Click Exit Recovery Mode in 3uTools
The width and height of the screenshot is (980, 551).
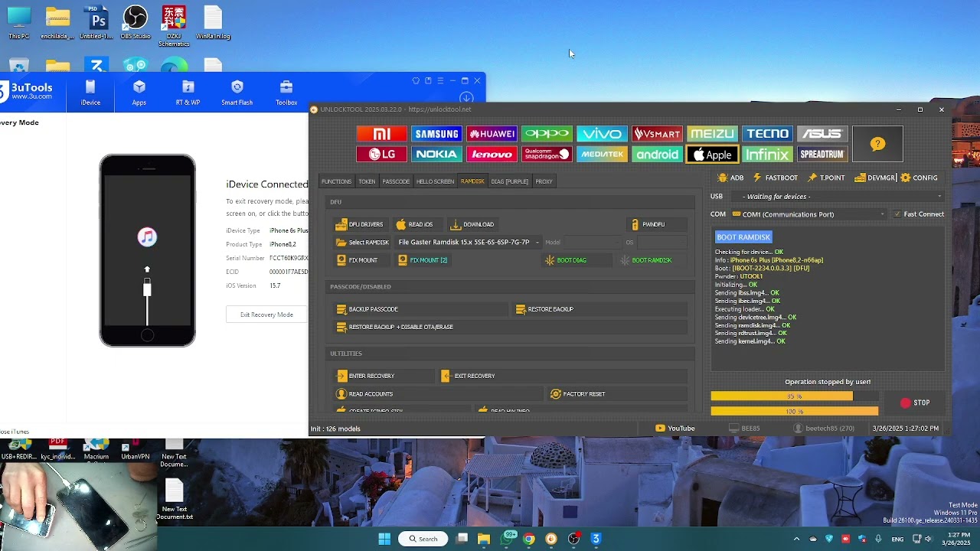pos(266,315)
